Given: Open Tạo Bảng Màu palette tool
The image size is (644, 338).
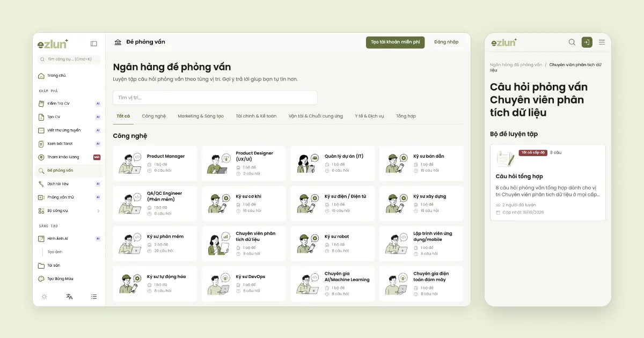Looking at the screenshot, I should tap(69, 279).
